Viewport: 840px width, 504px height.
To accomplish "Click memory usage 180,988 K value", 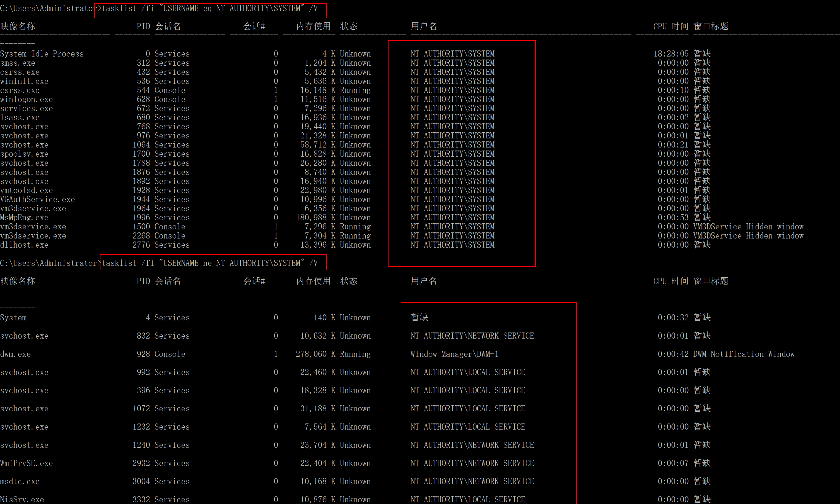I will (315, 218).
